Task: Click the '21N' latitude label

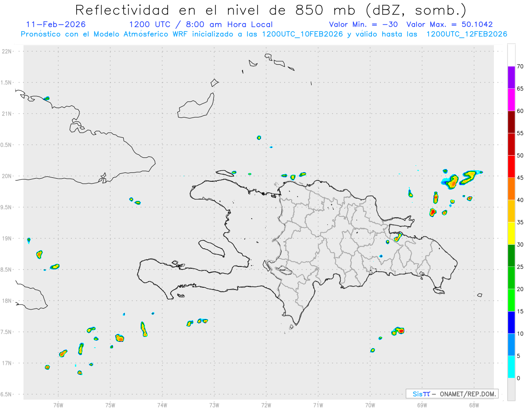Action: click(x=7, y=114)
